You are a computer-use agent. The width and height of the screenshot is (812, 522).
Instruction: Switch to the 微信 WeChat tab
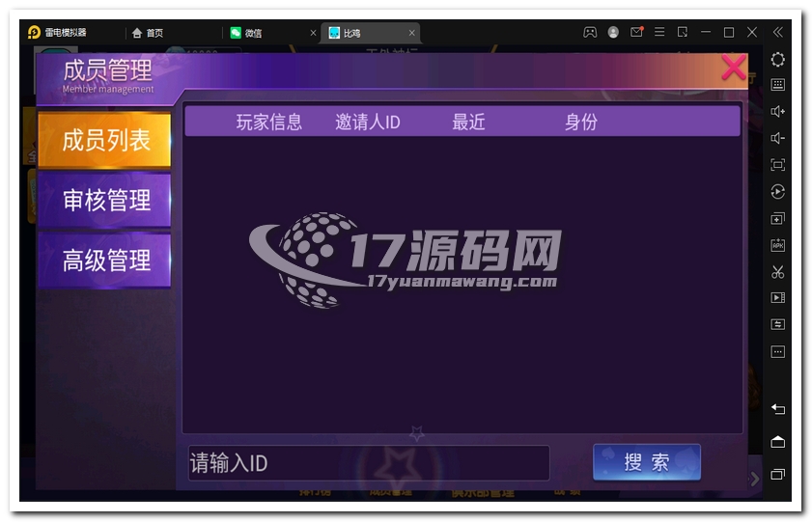(x=246, y=33)
